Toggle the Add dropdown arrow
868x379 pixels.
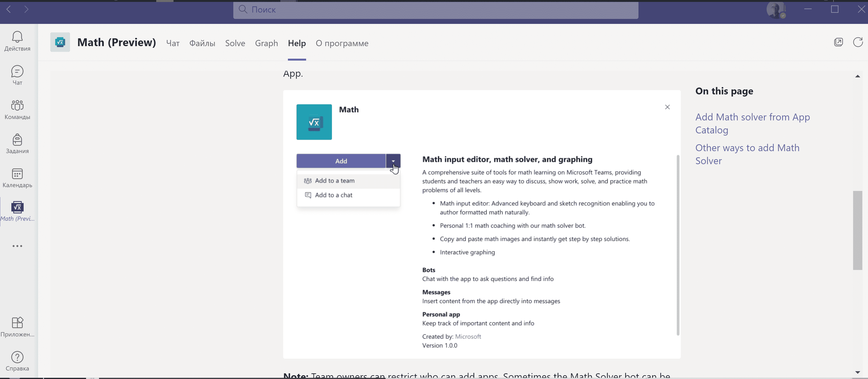[393, 161]
